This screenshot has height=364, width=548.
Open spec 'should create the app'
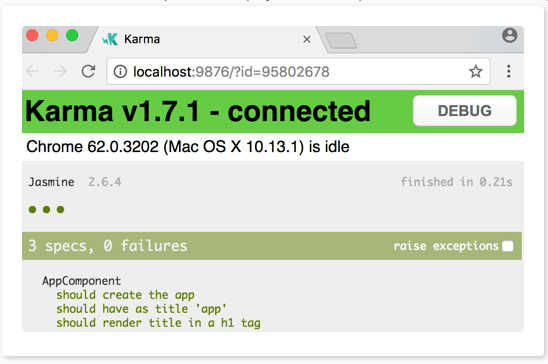[125, 295]
